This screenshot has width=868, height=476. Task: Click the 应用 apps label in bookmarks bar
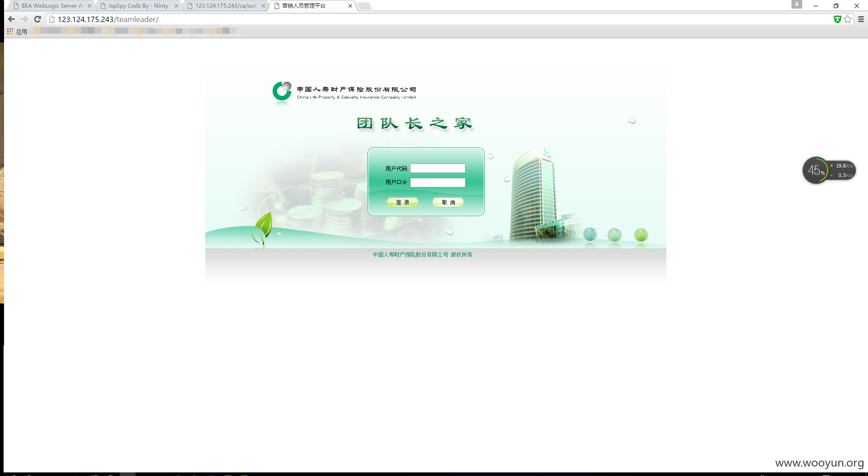[22, 32]
